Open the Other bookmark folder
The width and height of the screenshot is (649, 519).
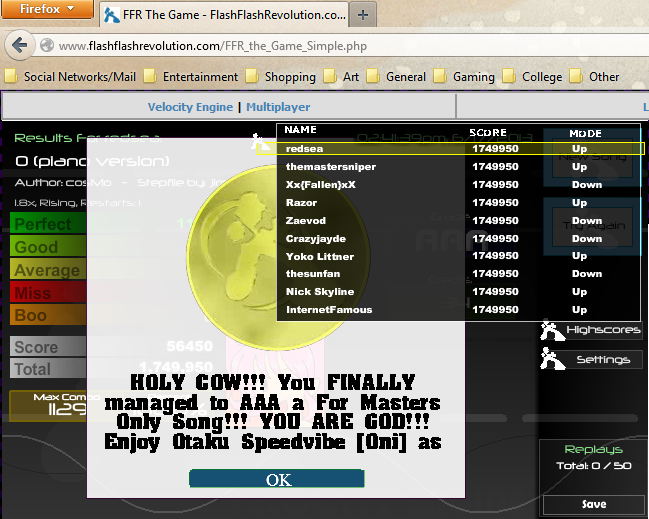click(594, 77)
